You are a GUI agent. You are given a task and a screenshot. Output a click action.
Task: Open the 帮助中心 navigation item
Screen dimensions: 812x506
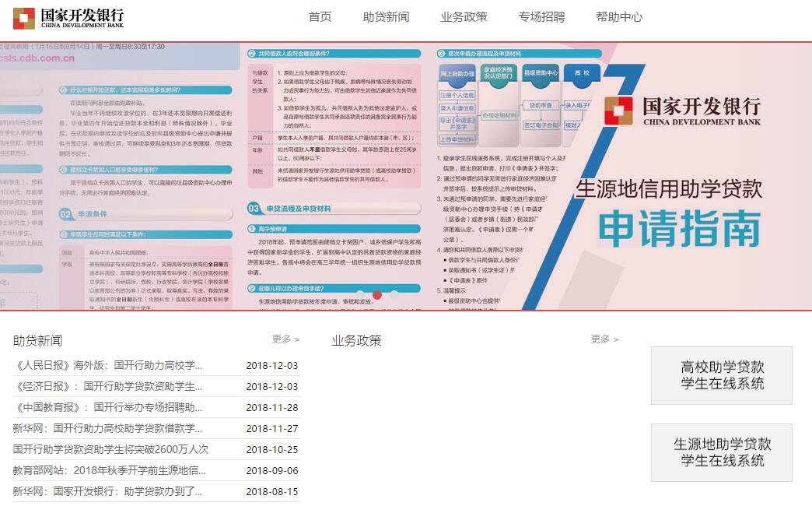(619, 17)
